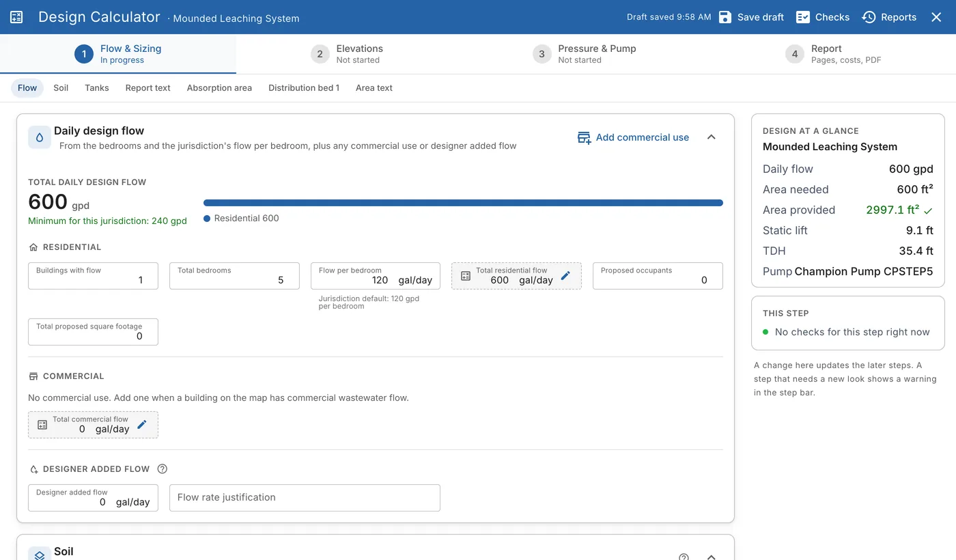Click the water drop Daily design flow icon
The height and width of the screenshot is (560, 956).
point(40,137)
